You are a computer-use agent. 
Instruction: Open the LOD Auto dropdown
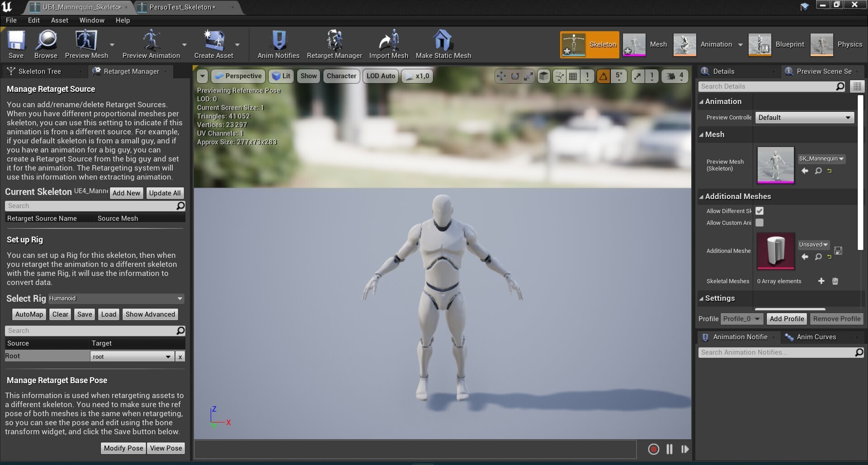[x=381, y=76]
